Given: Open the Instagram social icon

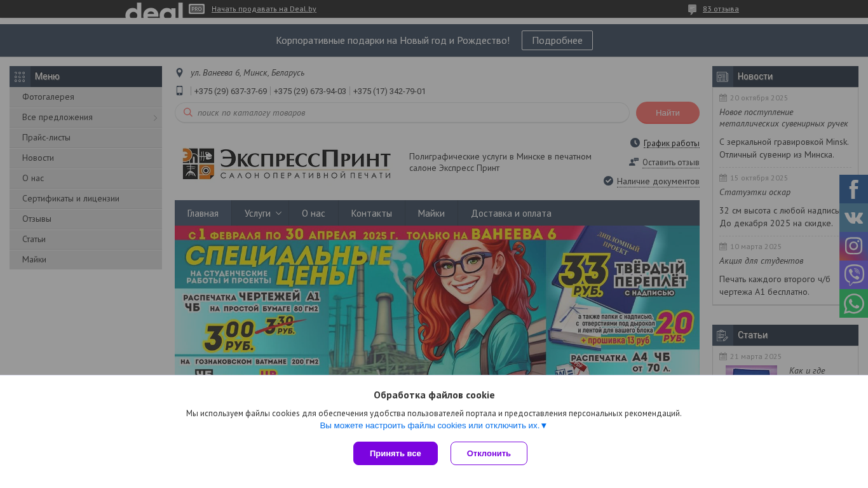Looking at the screenshot, I should tap(853, 246).
